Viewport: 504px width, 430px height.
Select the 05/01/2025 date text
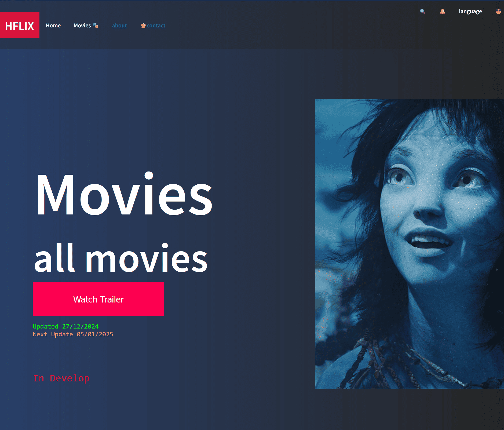(x=95, y=334)
